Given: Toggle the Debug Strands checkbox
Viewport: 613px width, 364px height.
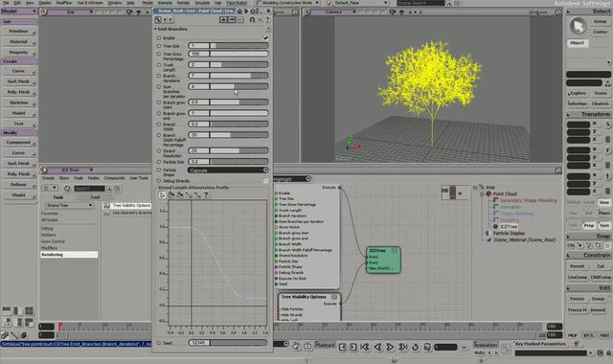Looking at the screenshot, I should pyautogui.click(x=266, y=181).
